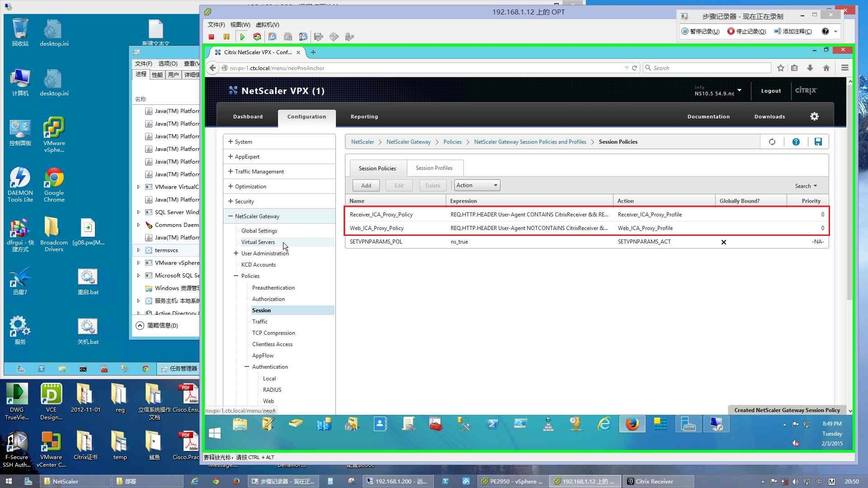The width and height of the screenshot is (868, 488).
Task: Open the Session Profiles tab
Action: click(x=434, y=168)
